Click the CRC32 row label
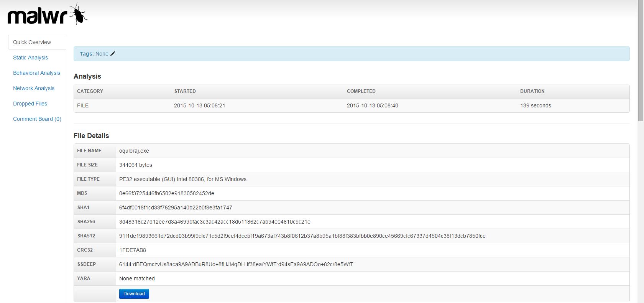Image resolution: width=644 pixels, height=303 pixels. coord(85,250)
